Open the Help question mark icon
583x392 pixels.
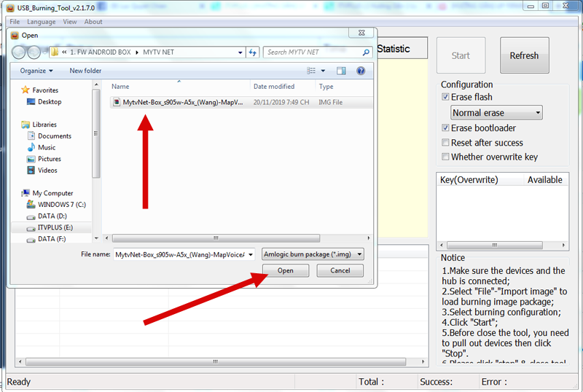(361, 71)
